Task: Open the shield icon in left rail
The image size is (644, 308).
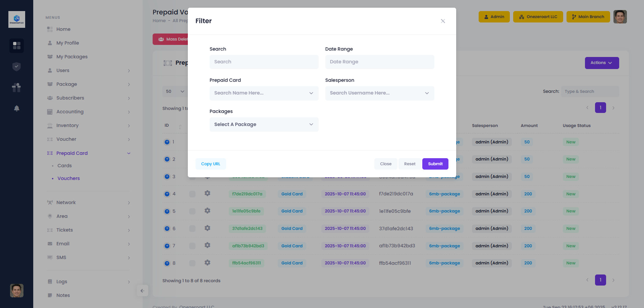Action: (16, 67)
